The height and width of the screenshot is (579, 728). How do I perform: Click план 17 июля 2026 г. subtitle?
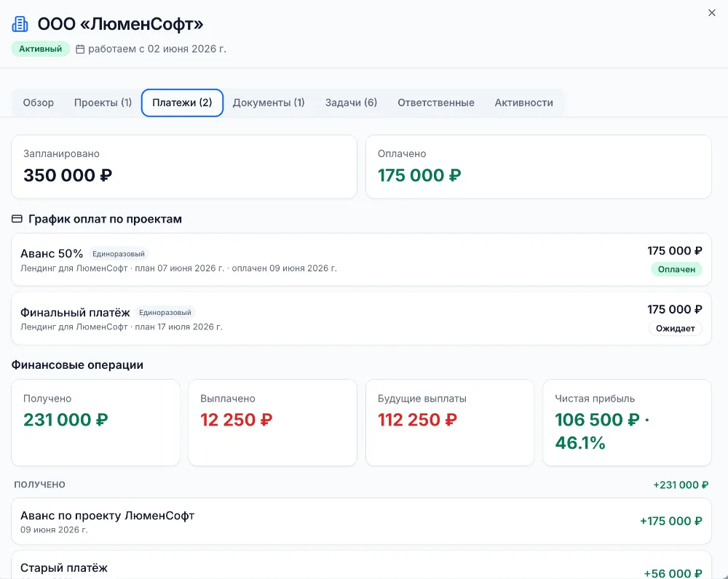[121, 327]
